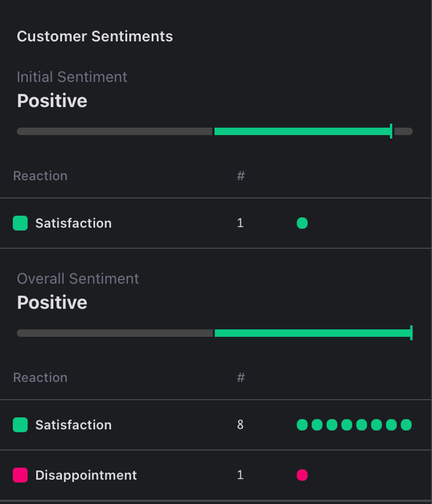The height and width of the screenshot is (504, 432).
Task: Click the Initial Sentiment progress marker
Action: point(391,131)
